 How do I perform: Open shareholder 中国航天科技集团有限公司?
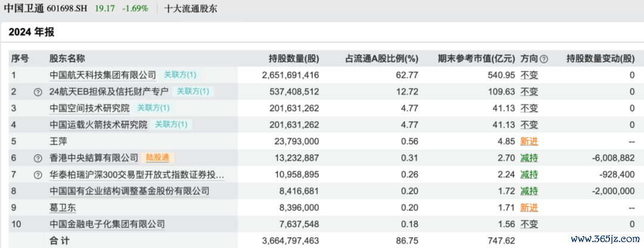[x=103, y=75]
